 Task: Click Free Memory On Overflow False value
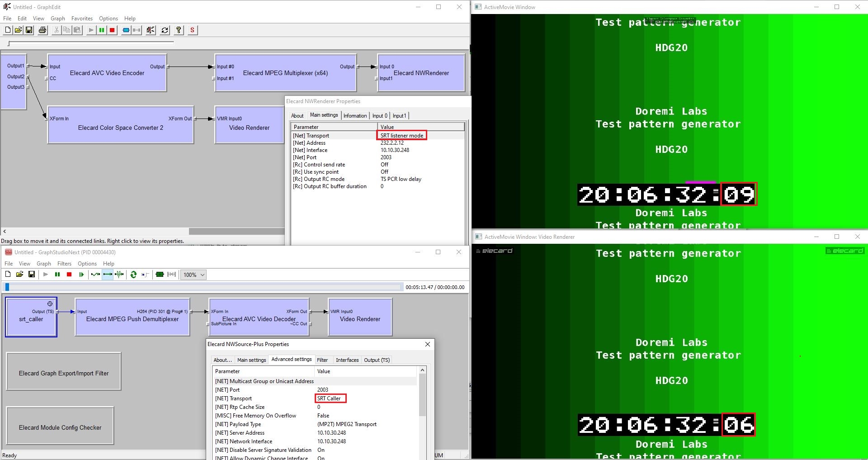(323, 416)
